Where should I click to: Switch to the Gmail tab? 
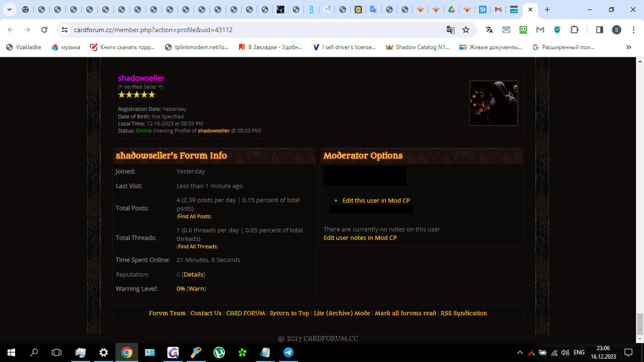click(x=498, y=10)
